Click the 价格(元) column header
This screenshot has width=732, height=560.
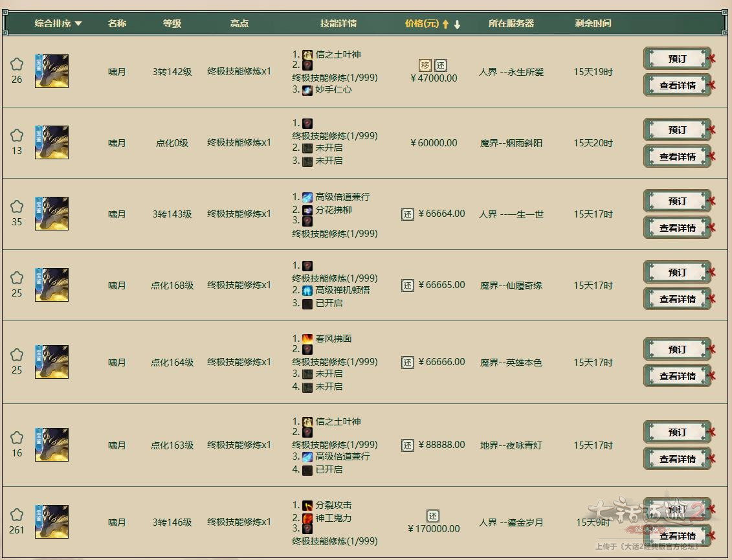tap(422, 24)
